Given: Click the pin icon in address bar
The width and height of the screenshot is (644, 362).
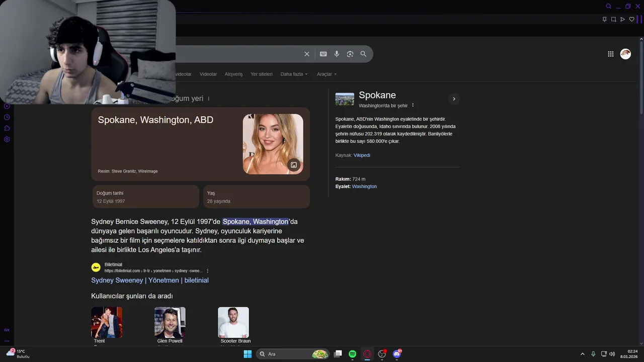Looking at the screenshot, I should 605,19.
